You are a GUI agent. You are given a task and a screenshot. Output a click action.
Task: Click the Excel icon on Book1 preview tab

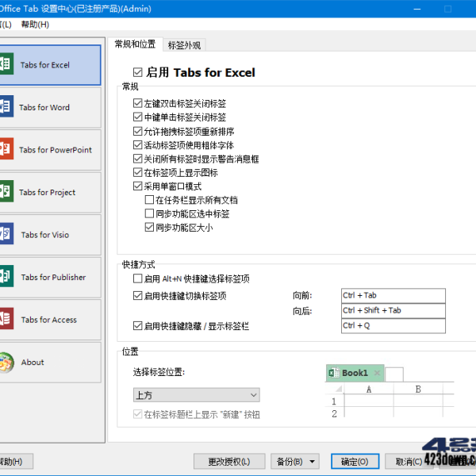(334, 373)
